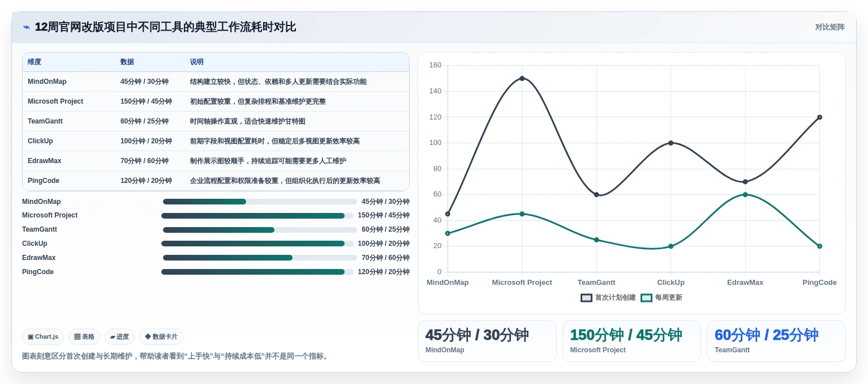Screen dimensions: 868x384
Task: Click x-axis label TeamGantt in chart
Action: point(596,283)
